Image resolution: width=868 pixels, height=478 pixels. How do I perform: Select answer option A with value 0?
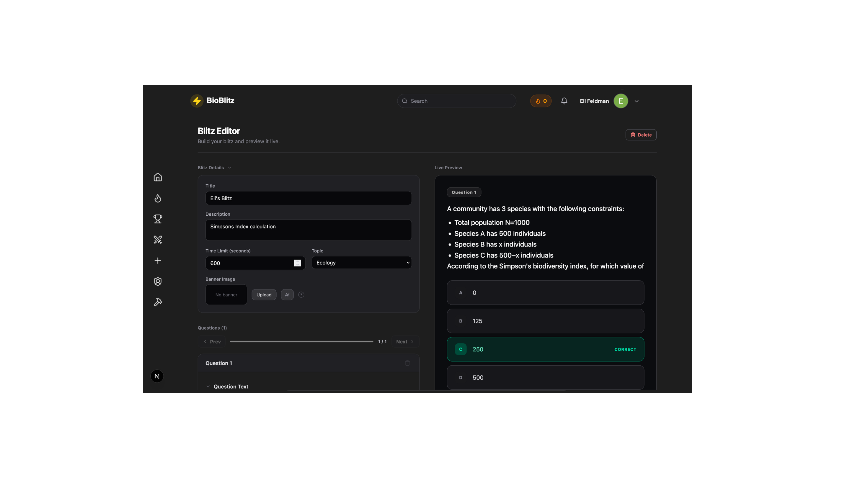tap(545, 292)
